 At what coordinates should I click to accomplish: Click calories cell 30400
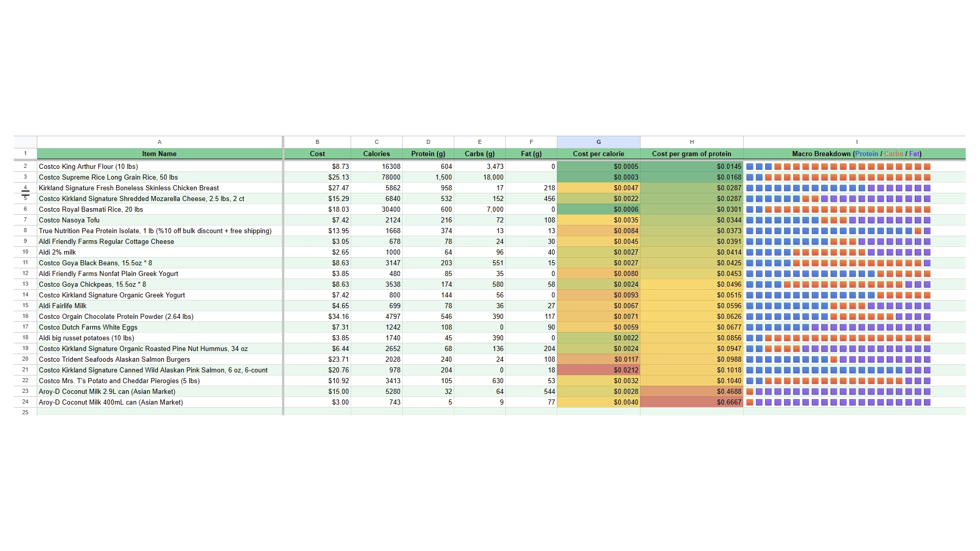(376, 209)
